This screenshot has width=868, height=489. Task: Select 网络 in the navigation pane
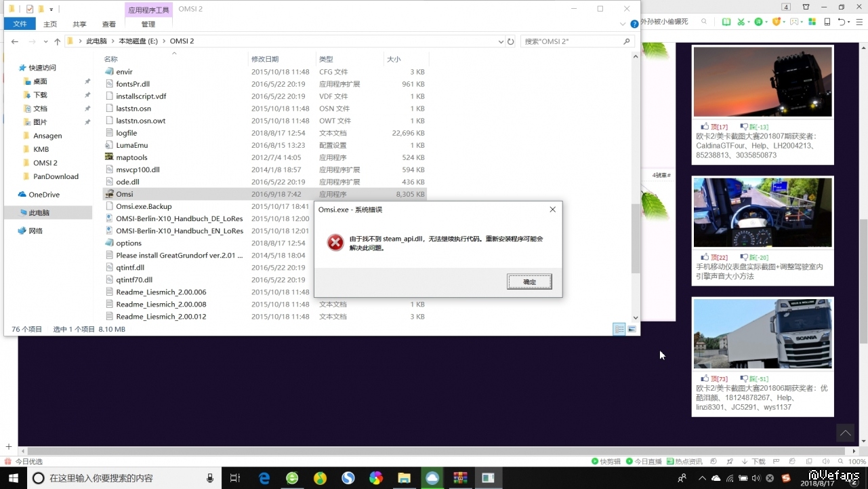35,231
